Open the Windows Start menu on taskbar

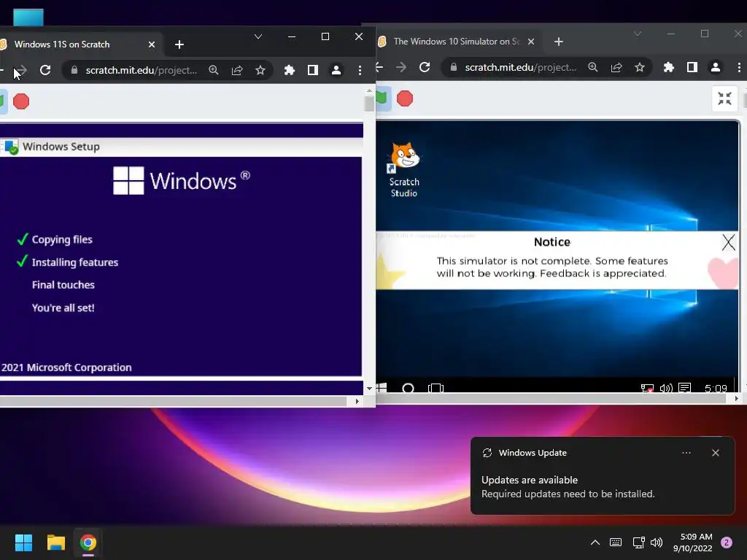pos(23,542)
